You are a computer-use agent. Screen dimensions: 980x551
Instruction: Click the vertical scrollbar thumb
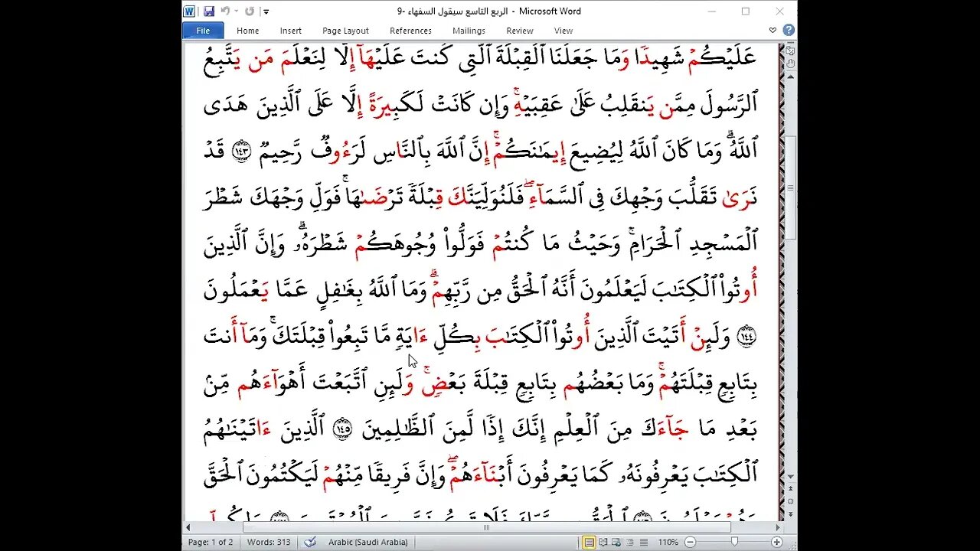pyautogui.click(x=790, y=187)
